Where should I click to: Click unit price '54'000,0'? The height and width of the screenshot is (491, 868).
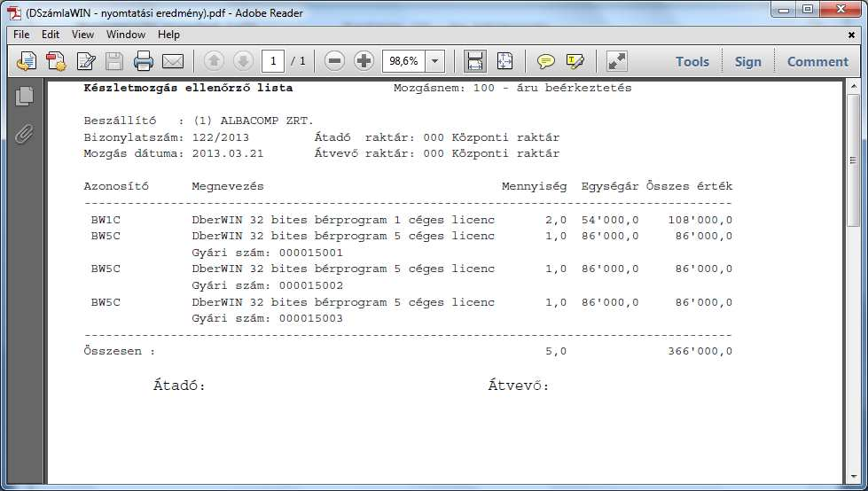[610, 220]
